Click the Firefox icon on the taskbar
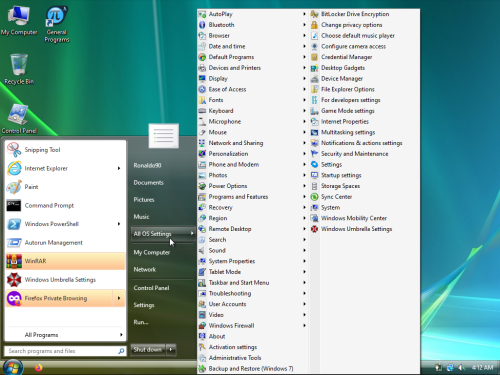The height and width of the screenshot is (375, 500). (39, 368)
